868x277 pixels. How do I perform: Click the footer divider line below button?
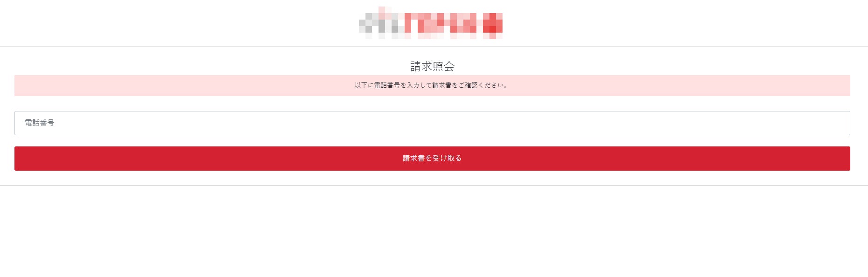click(434, 186)
